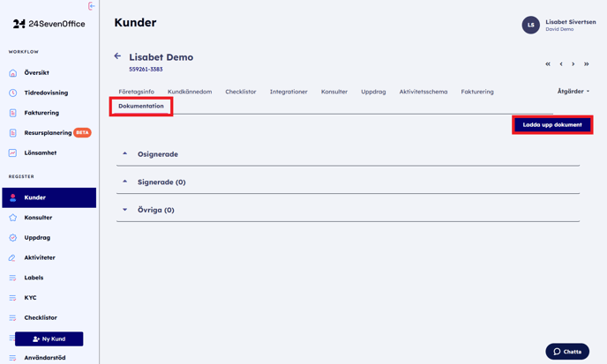This screenshot has width=607, height=364.
Task: Open the Fakturering tab
Action: pos(477,92)
